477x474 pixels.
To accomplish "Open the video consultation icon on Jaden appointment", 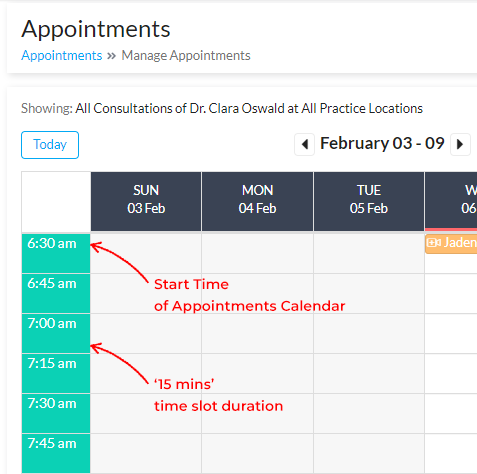I will (x=434, y=242).
